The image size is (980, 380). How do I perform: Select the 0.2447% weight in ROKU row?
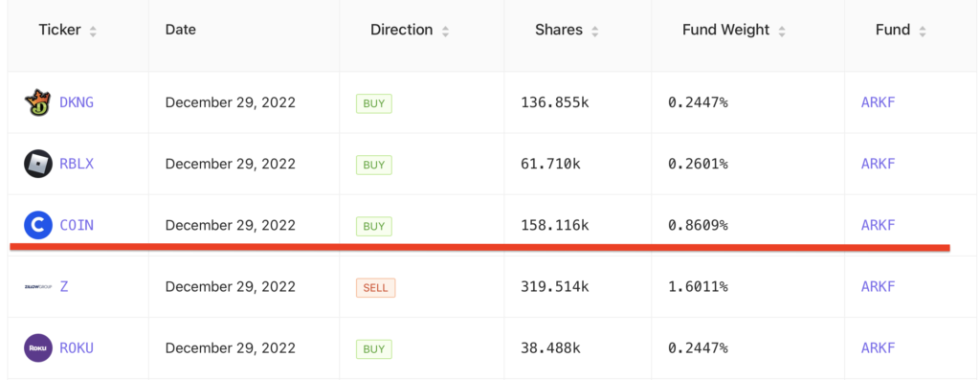pyautogui.click(x=698, y=348)
